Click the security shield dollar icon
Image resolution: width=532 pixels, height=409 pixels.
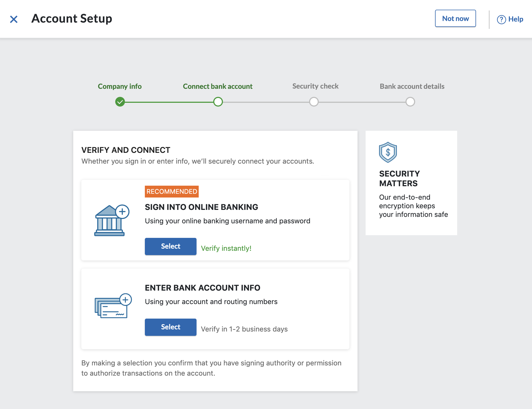click(388, 152)
